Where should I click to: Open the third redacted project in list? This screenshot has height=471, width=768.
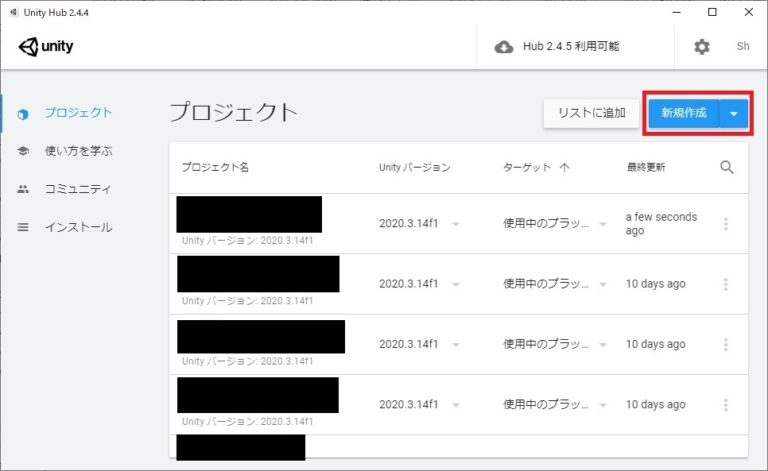coord(261,336)
